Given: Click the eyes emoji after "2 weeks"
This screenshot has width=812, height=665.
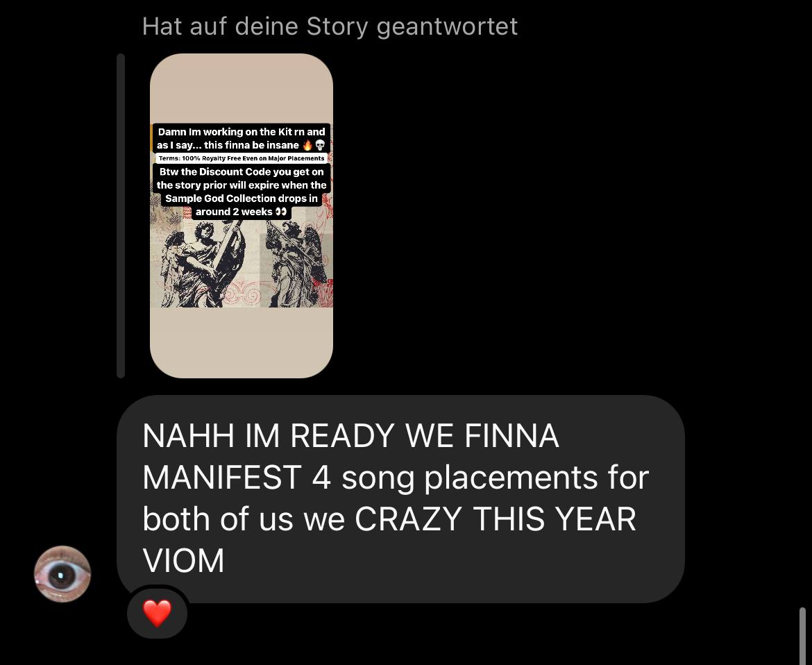Looking at the screenshot, I should pyautogui.click(x=280, y=211).
